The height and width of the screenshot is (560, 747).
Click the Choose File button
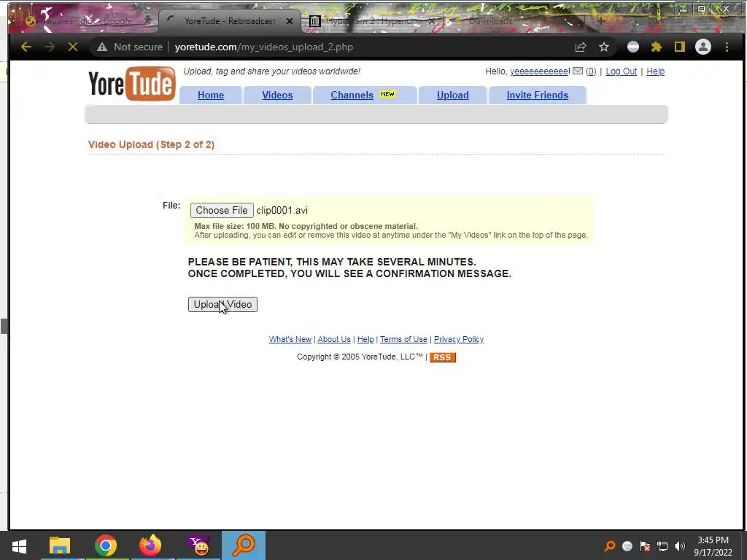coord(222,210)
